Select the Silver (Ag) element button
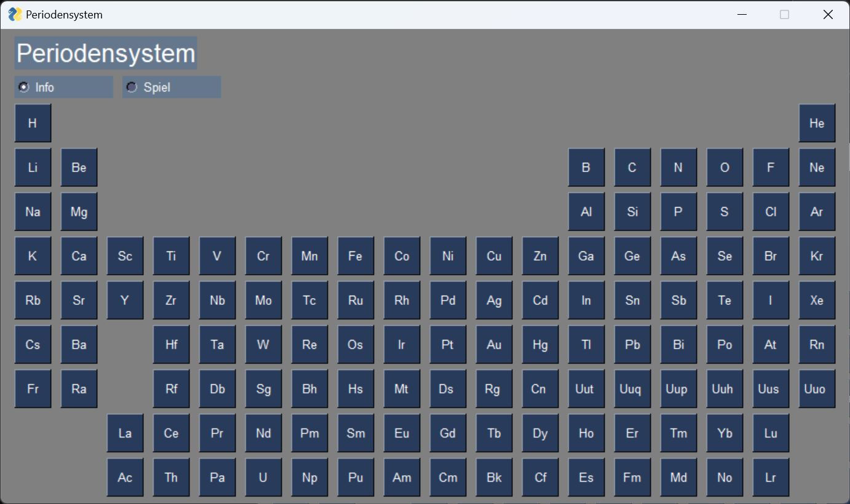This screenshot has width=850, height=504. click(x=494, y=300)
